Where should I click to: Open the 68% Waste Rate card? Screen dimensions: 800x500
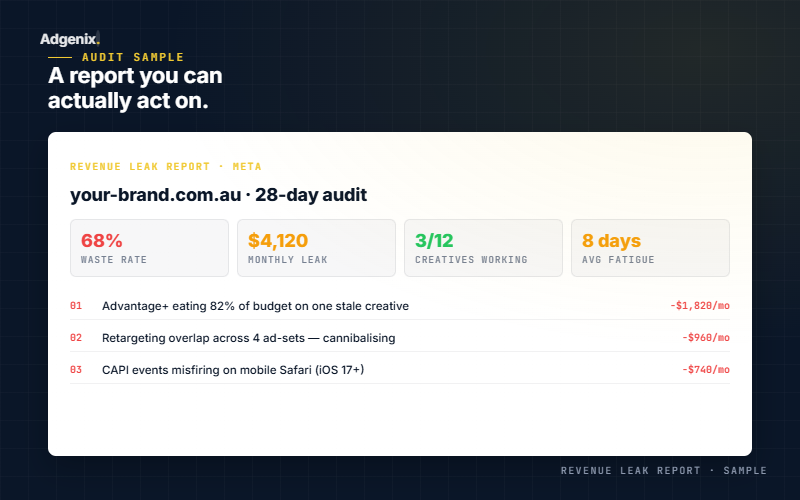[x=149, y=248]
